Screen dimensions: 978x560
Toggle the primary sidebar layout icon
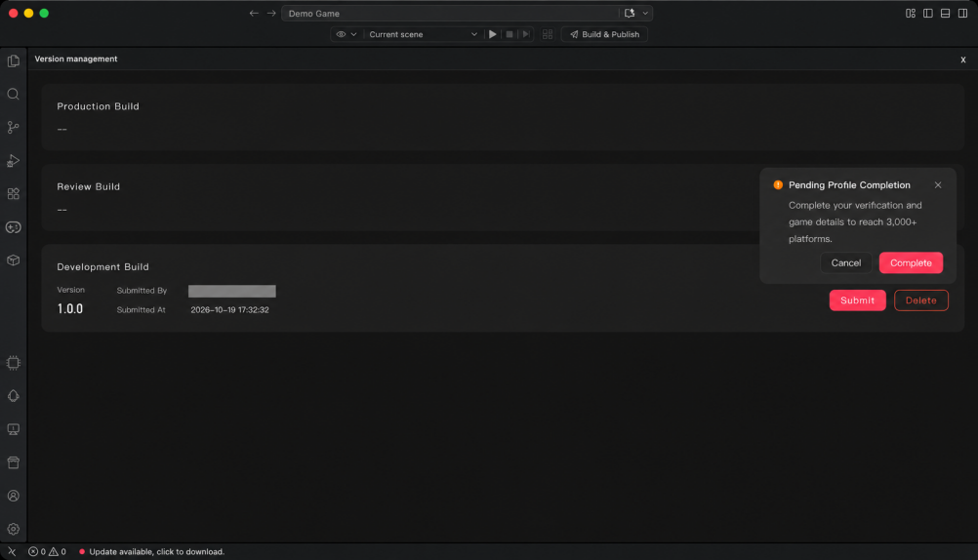pos(928,13)
